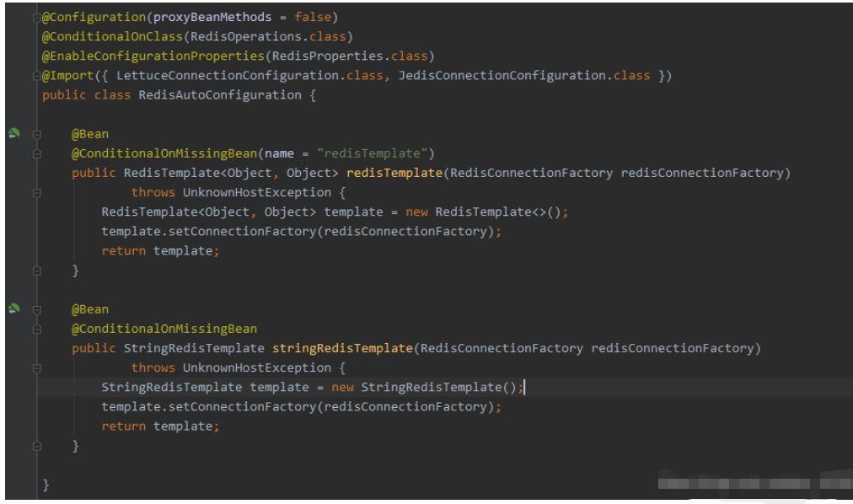Click fold end marker closing redisTemplate method
The image size is (853, 504).
pyautogui.click(x=36, y=271)
